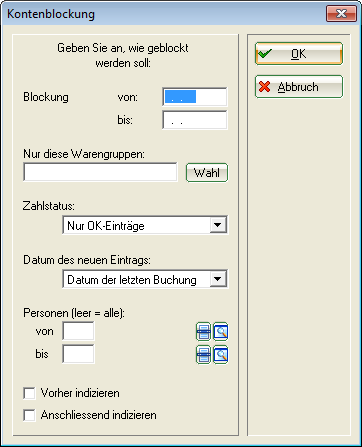Open list icon for Personen bis
Image resolution: width=362 pixels, height=447 pixels.
pos(203,355)
